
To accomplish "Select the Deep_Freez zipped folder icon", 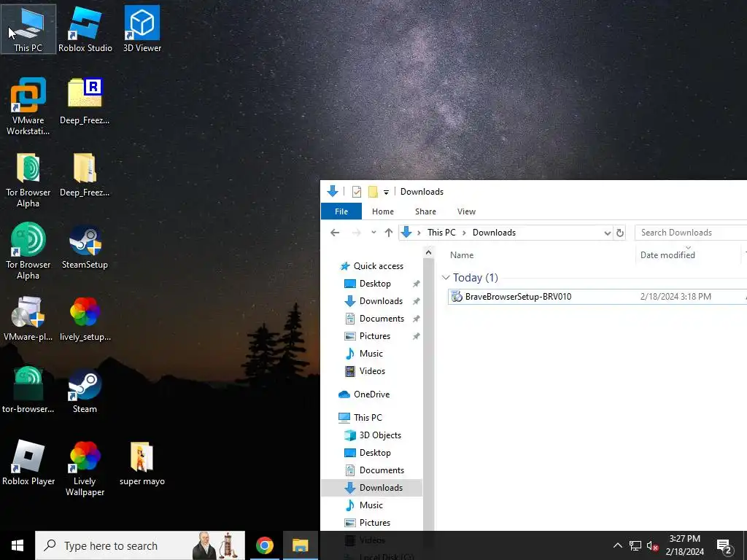I will (x=85, y=174).
